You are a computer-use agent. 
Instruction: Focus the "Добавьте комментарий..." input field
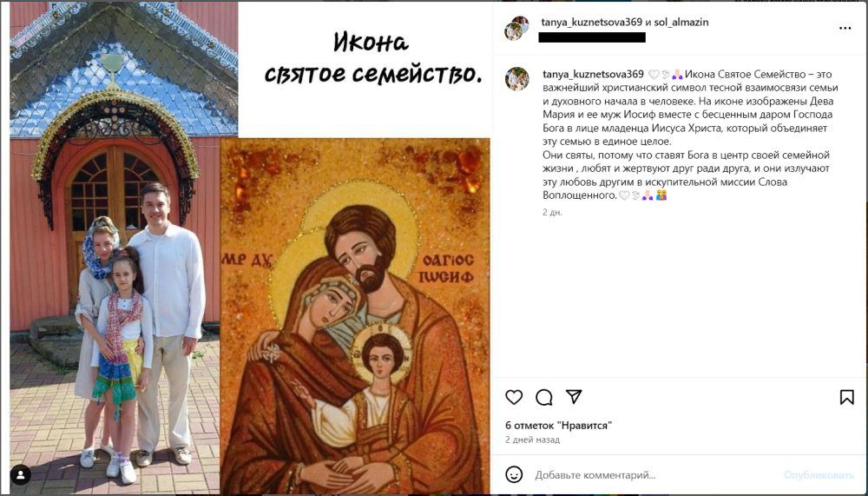tap(655, 475)
